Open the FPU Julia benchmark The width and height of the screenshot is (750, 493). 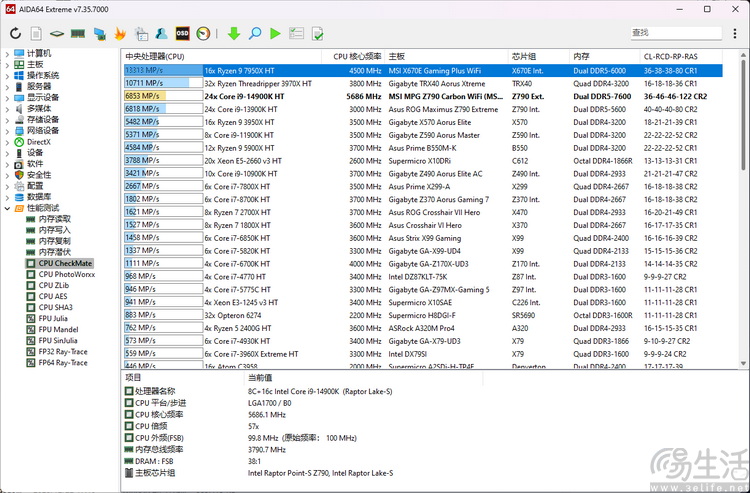tap(53, 318)
